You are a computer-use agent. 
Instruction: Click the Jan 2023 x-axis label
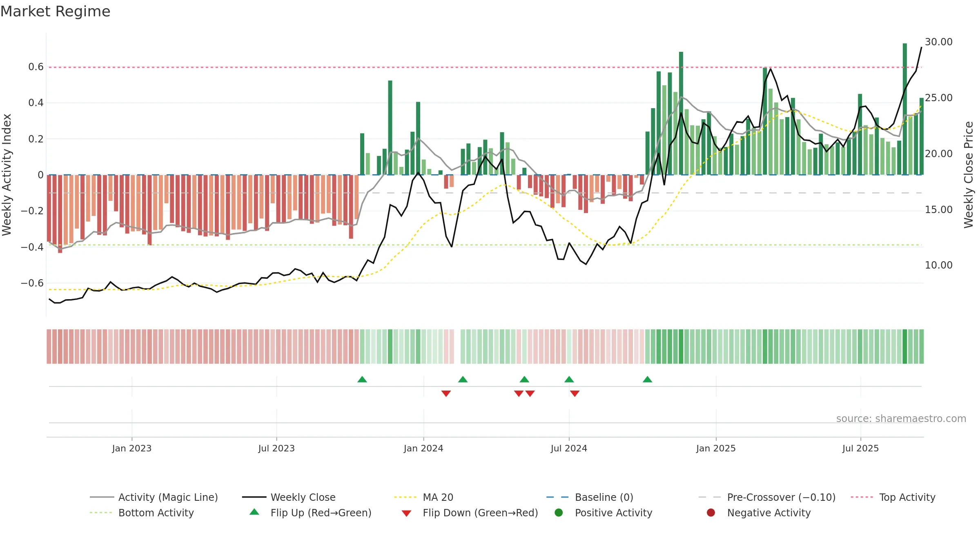[132, 449]
